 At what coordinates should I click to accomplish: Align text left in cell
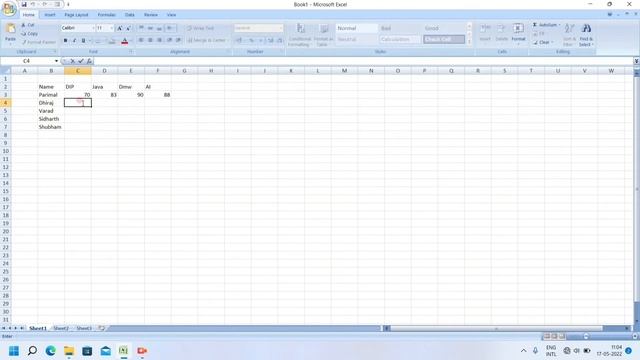point(141,40)
